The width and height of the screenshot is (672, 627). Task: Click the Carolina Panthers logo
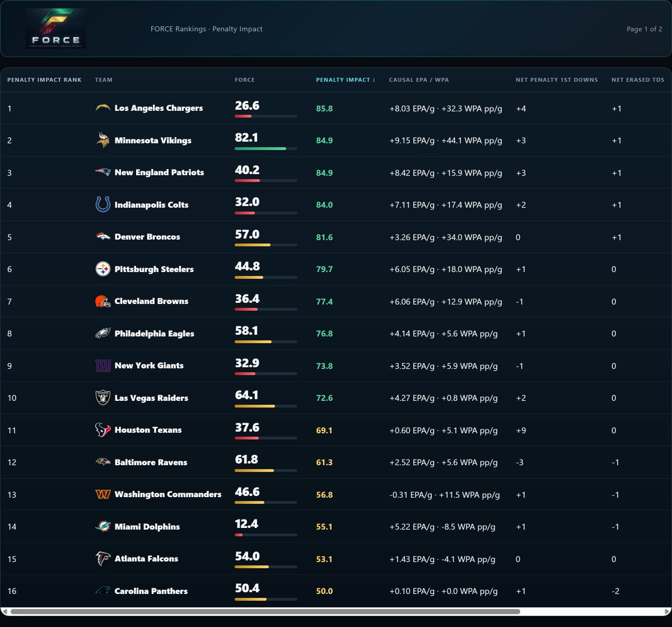point(103,591)
